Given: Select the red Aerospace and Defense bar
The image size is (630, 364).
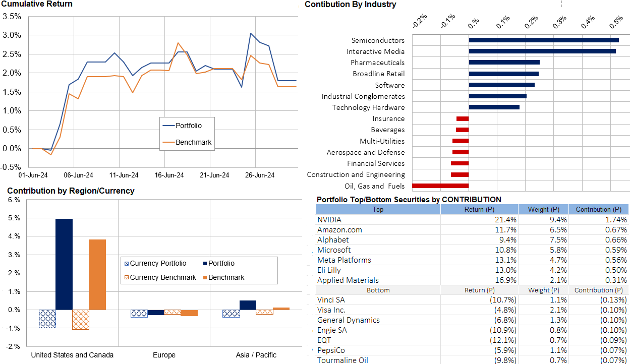Looking at the screenshot, I should [461, 152].
